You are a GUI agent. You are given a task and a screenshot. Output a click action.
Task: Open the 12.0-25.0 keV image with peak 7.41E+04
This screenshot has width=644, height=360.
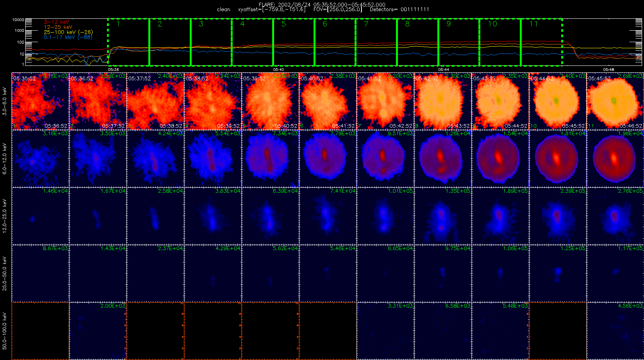[328, 216]
